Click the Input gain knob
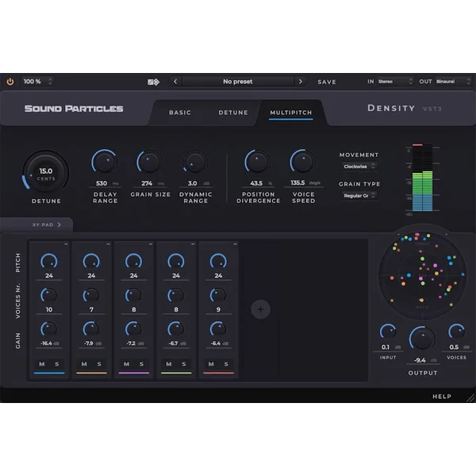The width and height of the screenshot is (476, 476). (x=388, y=332)
